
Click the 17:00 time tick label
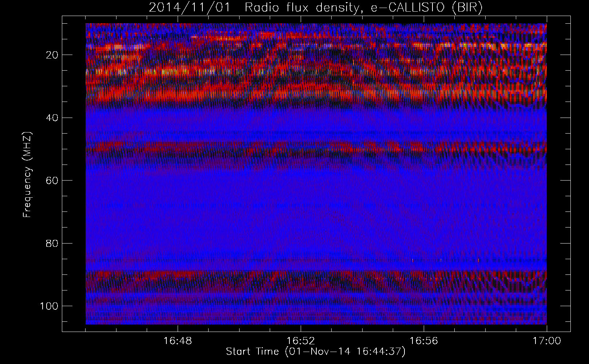[x=547, y=341]
